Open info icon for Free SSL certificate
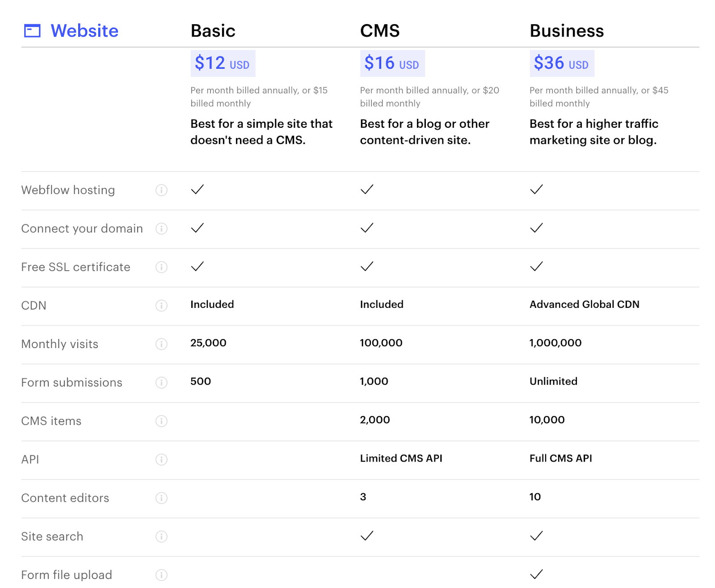The image size is (715, 588). [x=161, y=267]
